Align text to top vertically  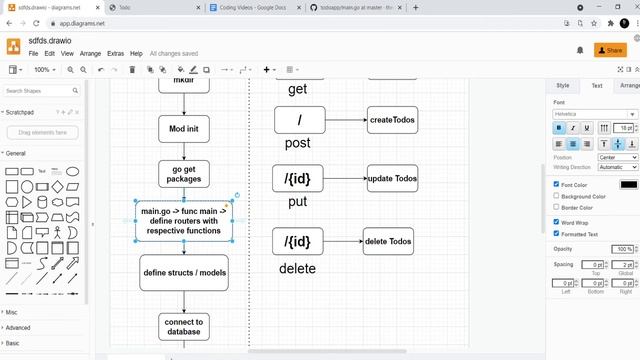pos(604,144)
